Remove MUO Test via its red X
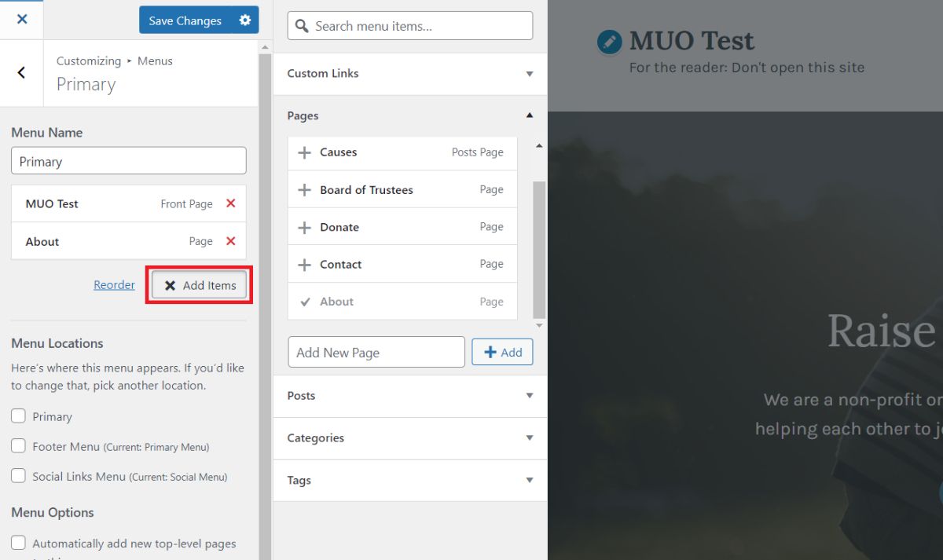943x560 pixels. point(230,203)
